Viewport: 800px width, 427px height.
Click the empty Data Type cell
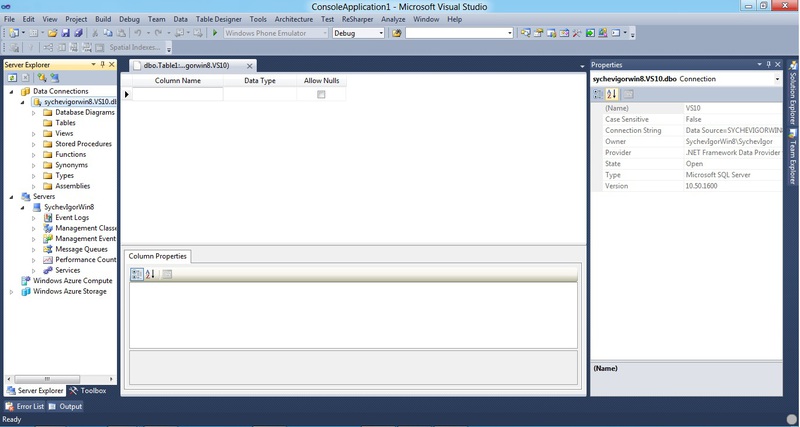[260, 94]
